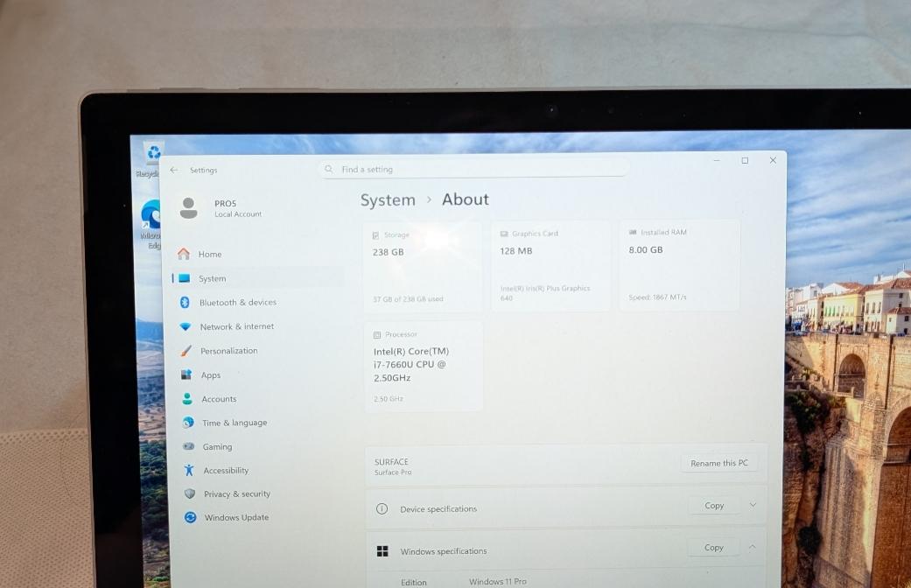Click the About page heading
Screen dimensions: 911x588
pos(466,199)
